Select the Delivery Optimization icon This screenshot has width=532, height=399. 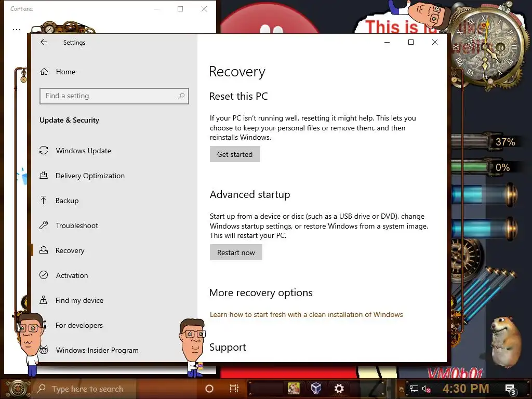(44, 176)
